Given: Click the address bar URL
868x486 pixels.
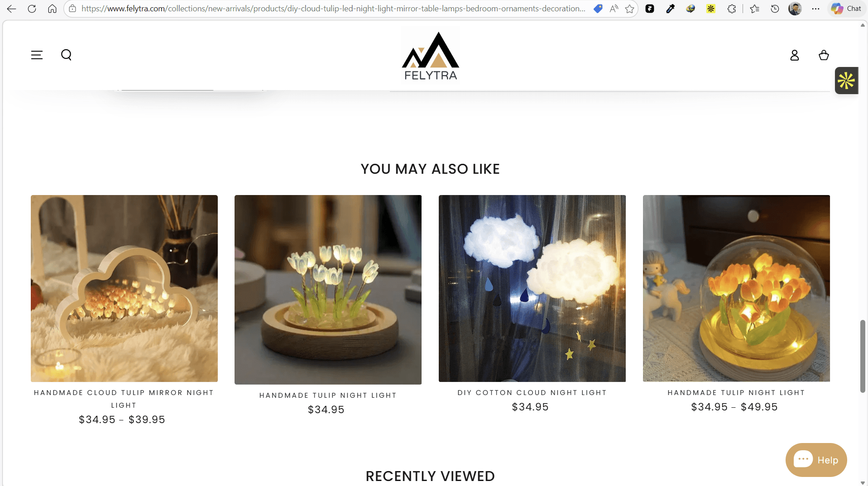Looking at the screenshot, I should 333,9.
